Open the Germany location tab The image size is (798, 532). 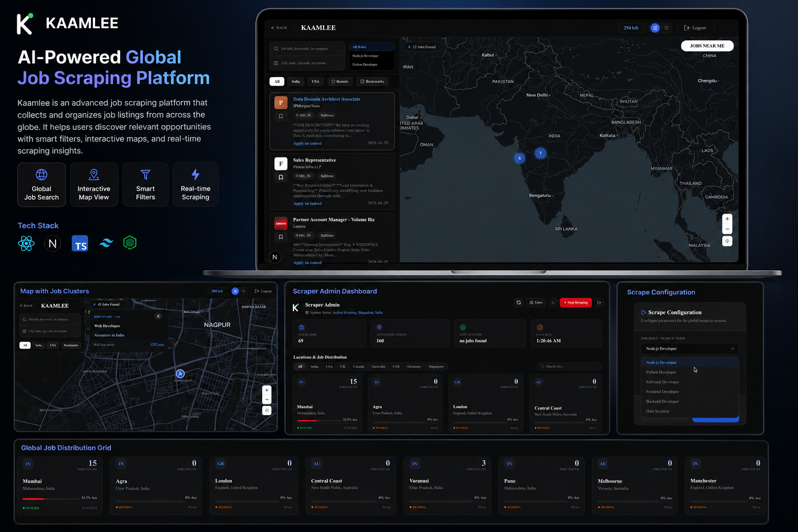pos(414,367)
